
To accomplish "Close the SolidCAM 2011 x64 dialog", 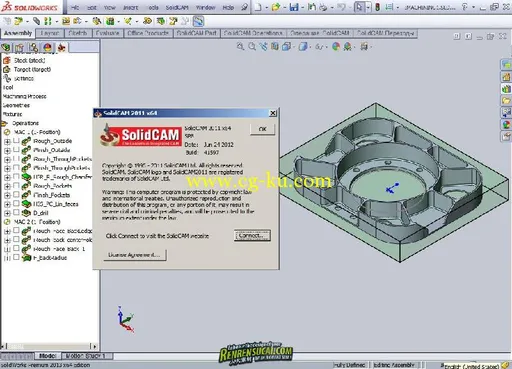I will [273, 113].
